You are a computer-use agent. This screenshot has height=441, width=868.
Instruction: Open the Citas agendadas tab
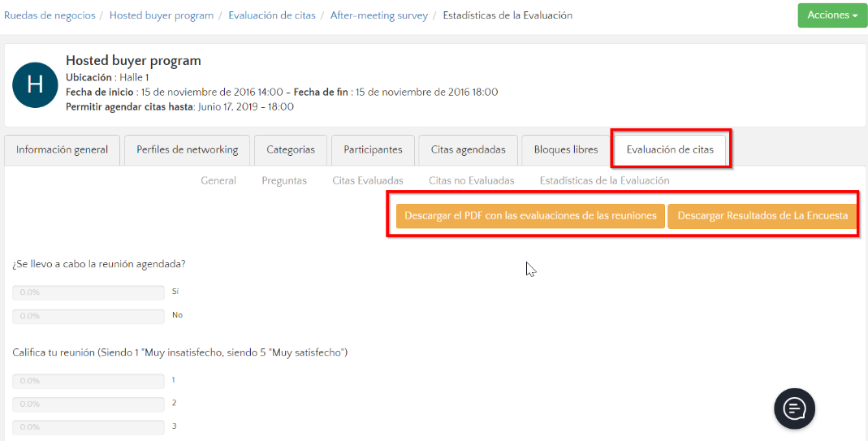click(468, 149)
